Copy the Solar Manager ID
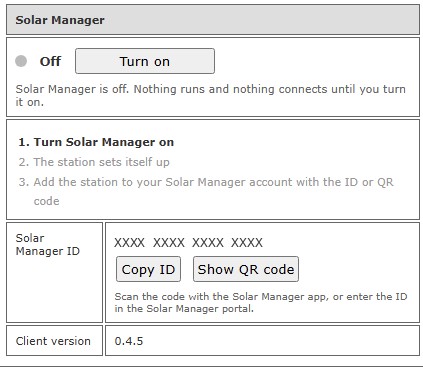This screenshot has height=367, width=423. click(x=148, y=269)
